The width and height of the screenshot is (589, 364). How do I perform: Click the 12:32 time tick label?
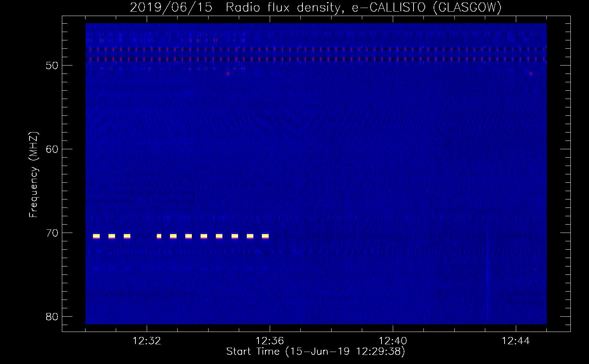tap(147, 341)
